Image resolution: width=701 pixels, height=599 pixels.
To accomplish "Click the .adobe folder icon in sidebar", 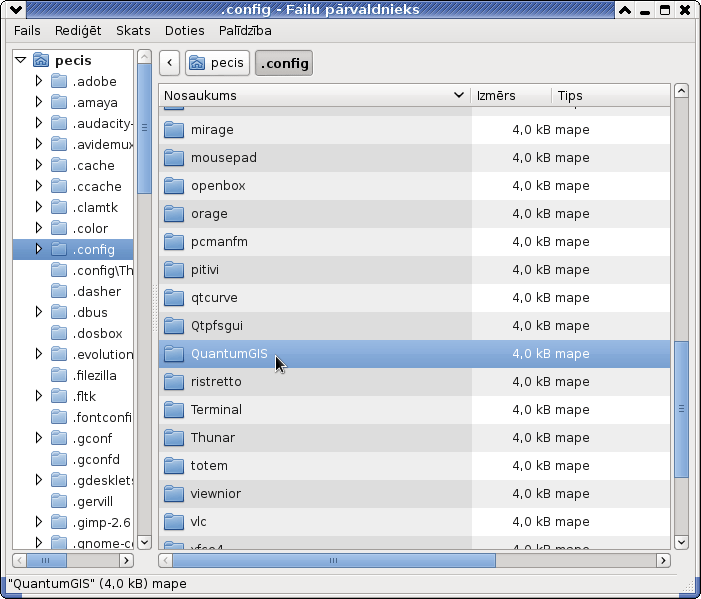I will coord(59,81).
